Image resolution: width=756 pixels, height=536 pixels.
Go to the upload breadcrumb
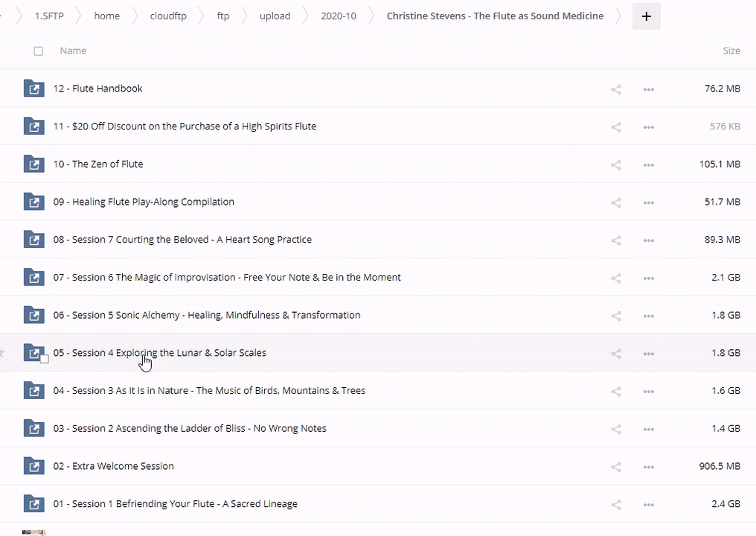click(x=275, y=16)
